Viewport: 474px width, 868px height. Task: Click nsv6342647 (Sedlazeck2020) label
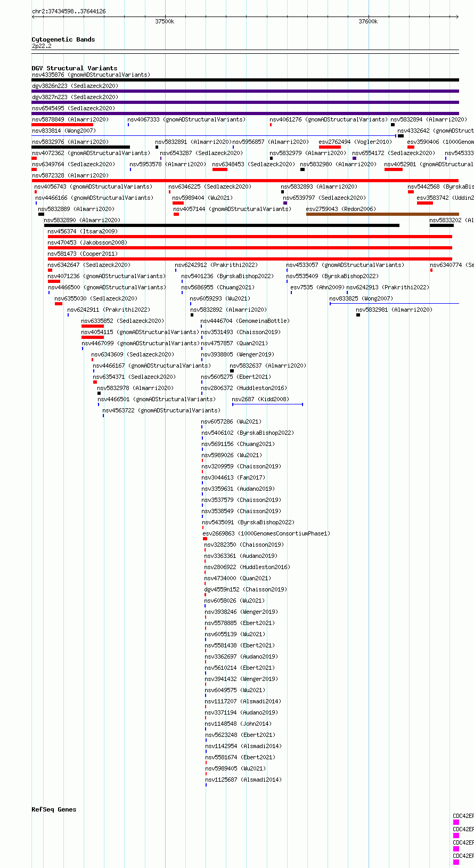(x=89, y=265)
